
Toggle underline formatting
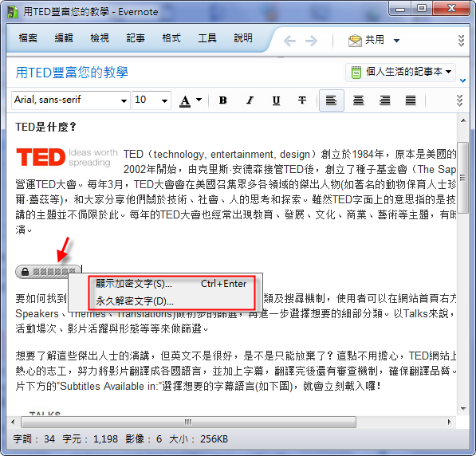(276, 100)
